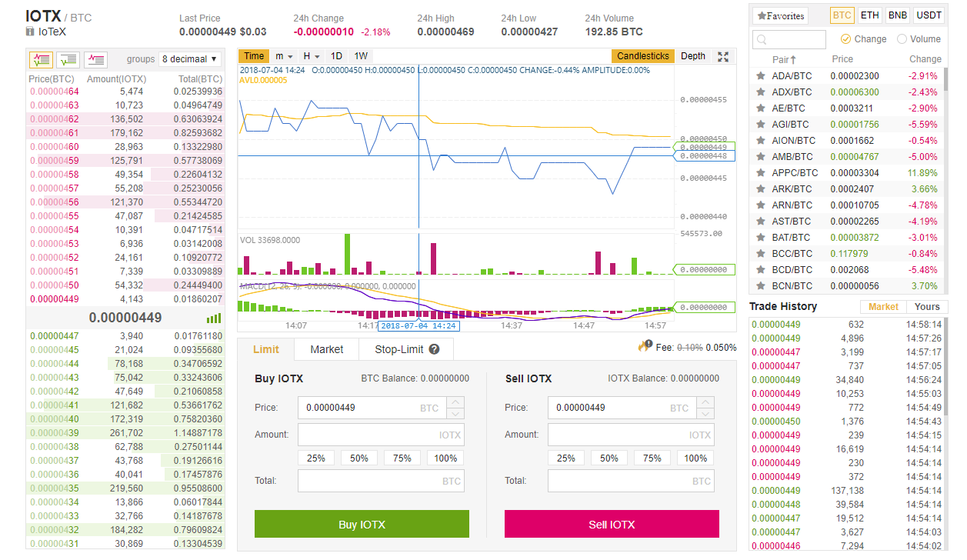Screen dimensions: 967x560
Task: Toggle Candlesticks chart view
Action: (x=643, y=56)
